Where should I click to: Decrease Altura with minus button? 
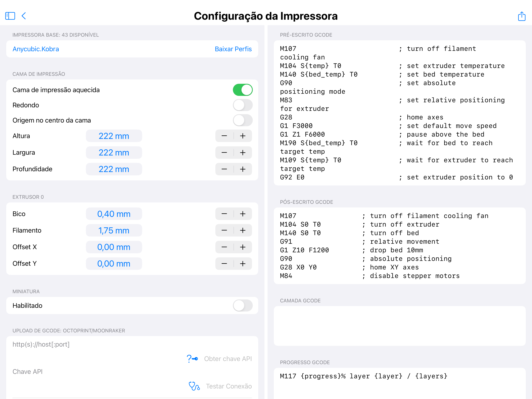(224, 136)
